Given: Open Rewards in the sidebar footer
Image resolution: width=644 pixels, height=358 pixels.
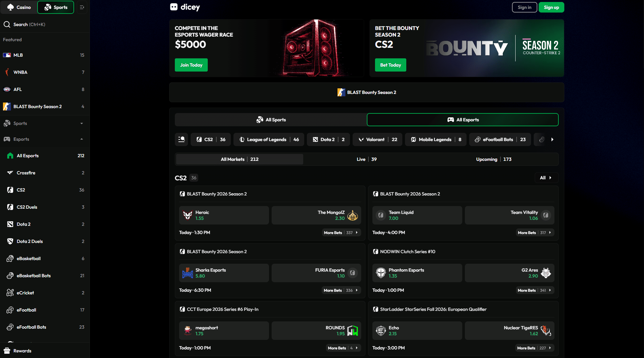Looking at the screenshot, I should [x=45, y=351].
